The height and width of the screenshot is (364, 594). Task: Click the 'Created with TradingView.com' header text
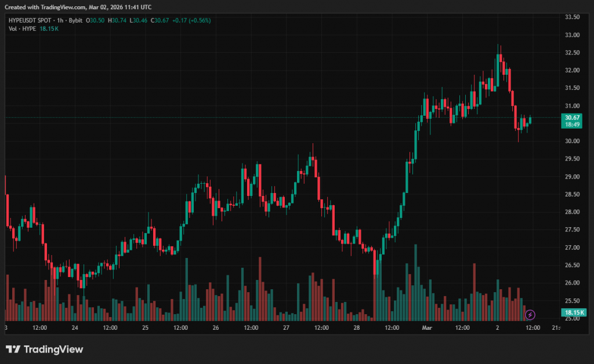point(78,7)
